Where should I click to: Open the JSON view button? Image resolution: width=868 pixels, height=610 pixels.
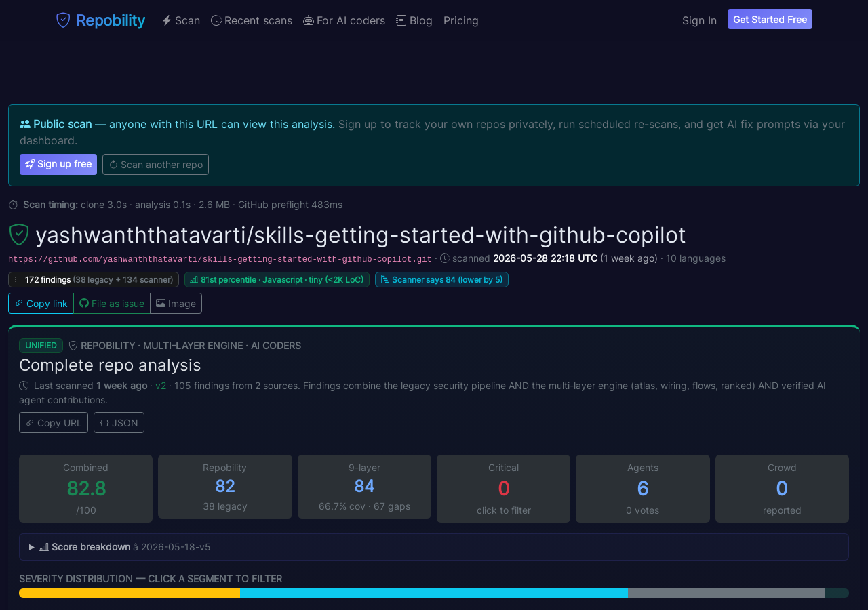click(x=119, y=422)
